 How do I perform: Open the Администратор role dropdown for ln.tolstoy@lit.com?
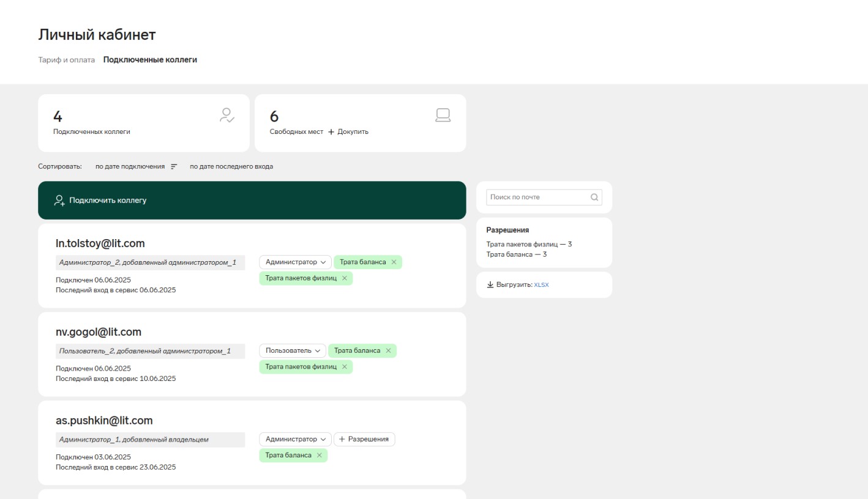[x=295, y=262]
